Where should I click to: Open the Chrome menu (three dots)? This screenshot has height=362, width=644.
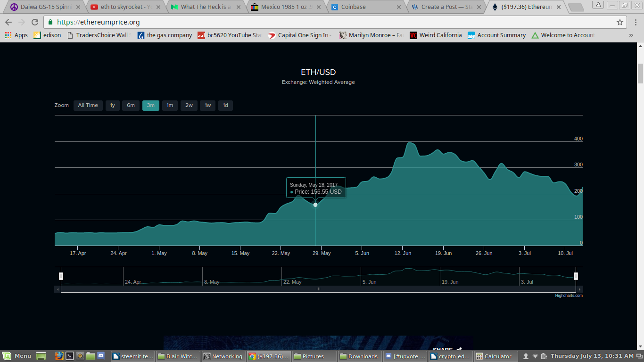tap(635, 22)
